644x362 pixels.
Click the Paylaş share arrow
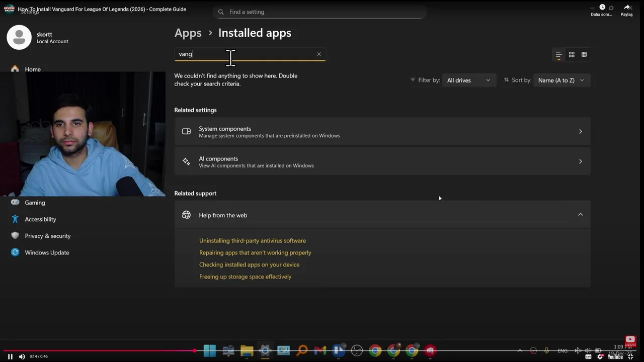(x=627, y=8)
